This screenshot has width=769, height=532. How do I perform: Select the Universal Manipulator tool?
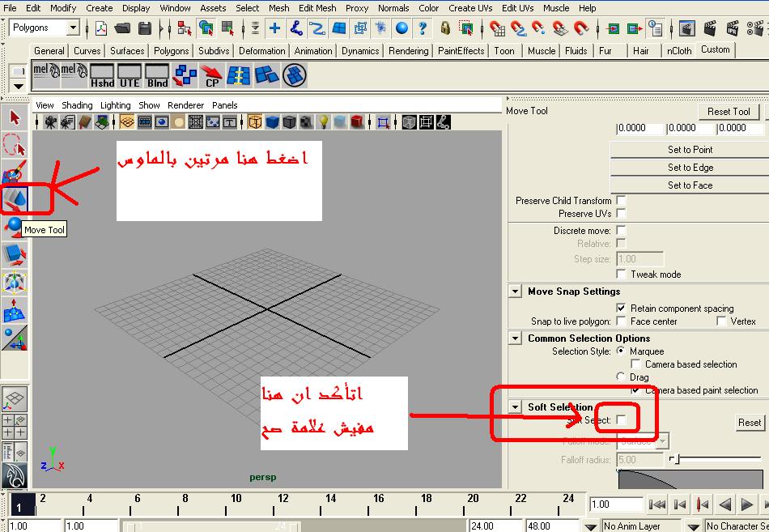[x=15, y=283]
